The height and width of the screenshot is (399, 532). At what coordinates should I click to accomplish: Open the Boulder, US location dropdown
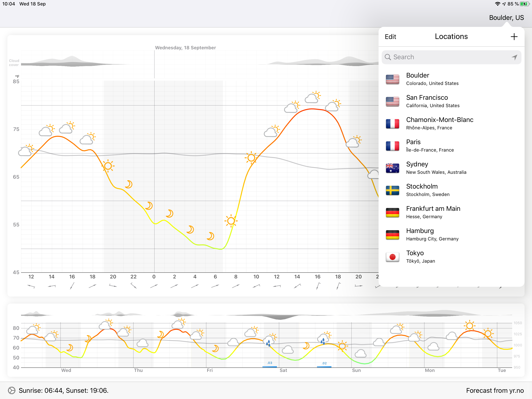(x=506, y=18)
